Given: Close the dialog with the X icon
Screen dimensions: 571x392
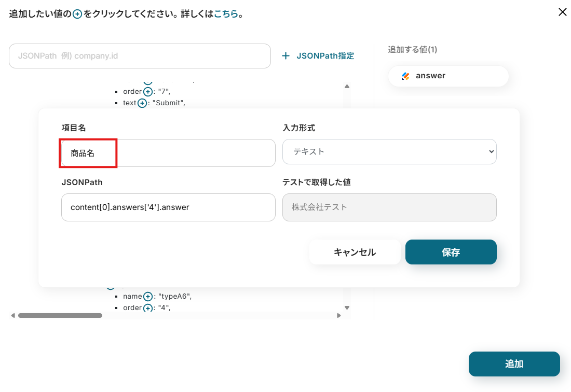Looking at the screenshot, I should pyautogui.click(x=562, y=12).
